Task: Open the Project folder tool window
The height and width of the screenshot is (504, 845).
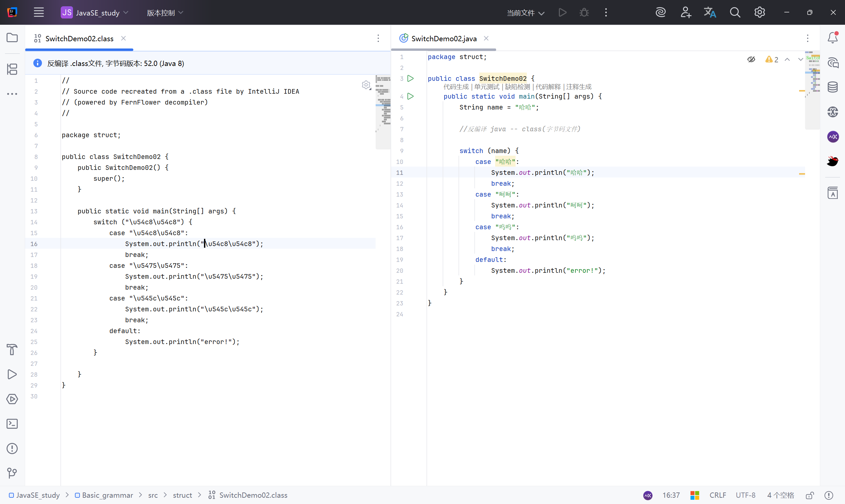Action: coord(12,38)
